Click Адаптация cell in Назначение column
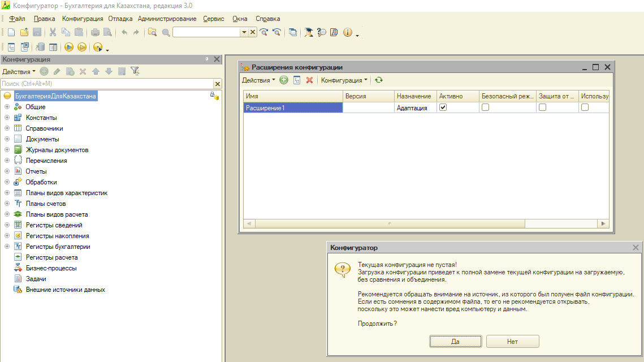 point(415,107)
